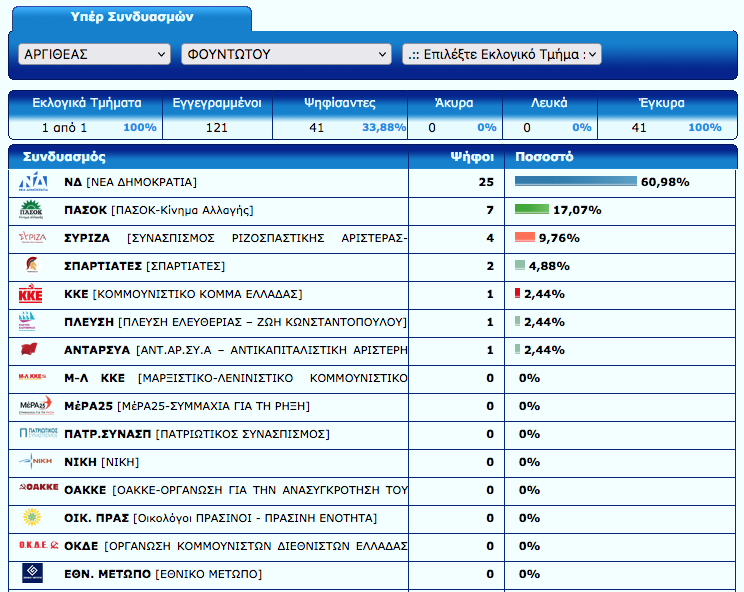The width and height of the screenshot is (744, 592).
Task: Click the blue ΝΔ percentage bar
Action: 575,182
